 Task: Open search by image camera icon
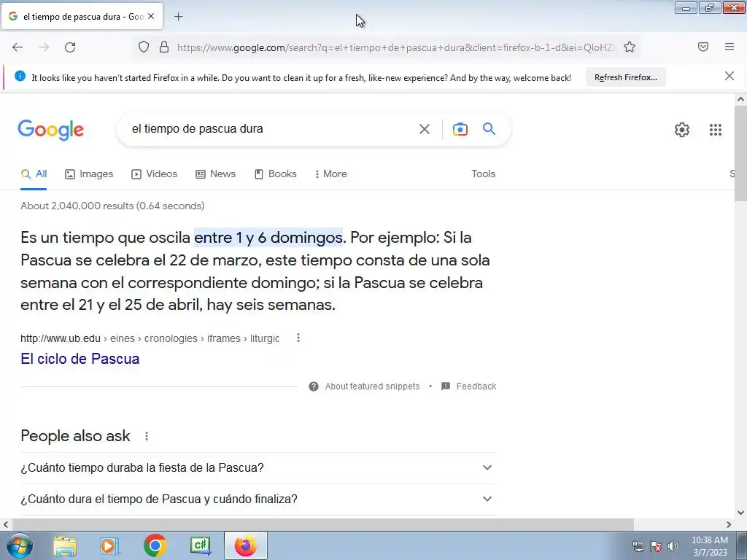[x=460, y=129]
